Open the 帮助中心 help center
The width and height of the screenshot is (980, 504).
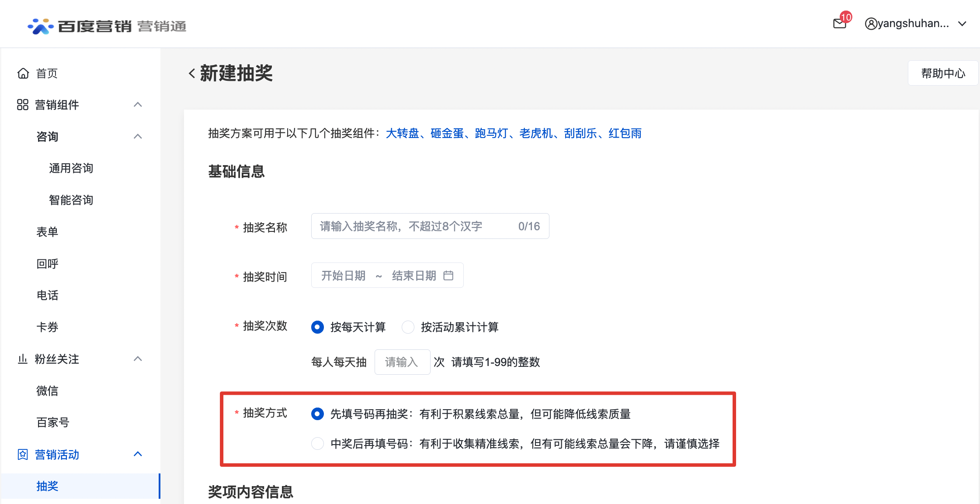[x=943, y=73]
